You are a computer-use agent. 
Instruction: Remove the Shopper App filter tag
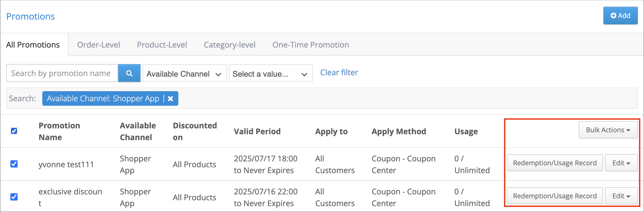coord(170,99)
